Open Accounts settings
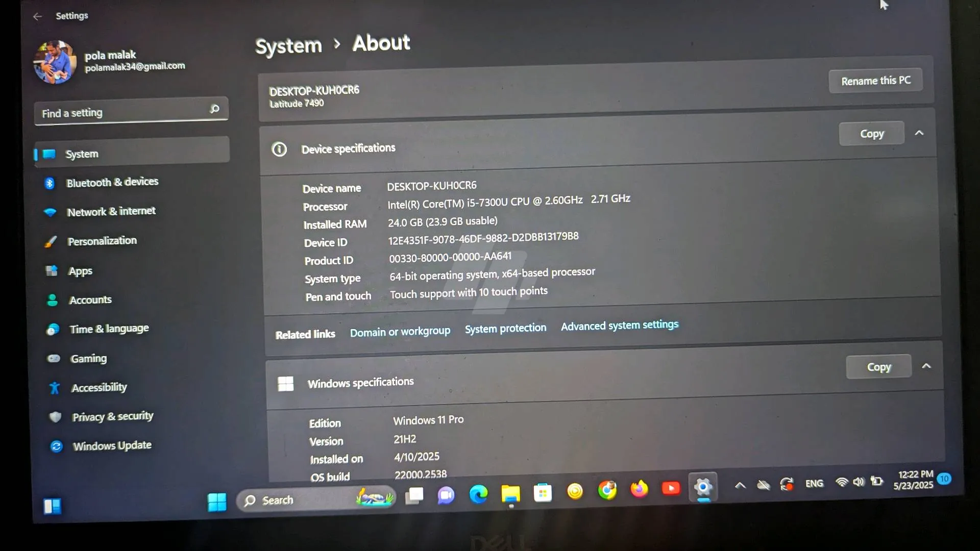This screenshot has height=551, width=980. (x=90, y=300)
